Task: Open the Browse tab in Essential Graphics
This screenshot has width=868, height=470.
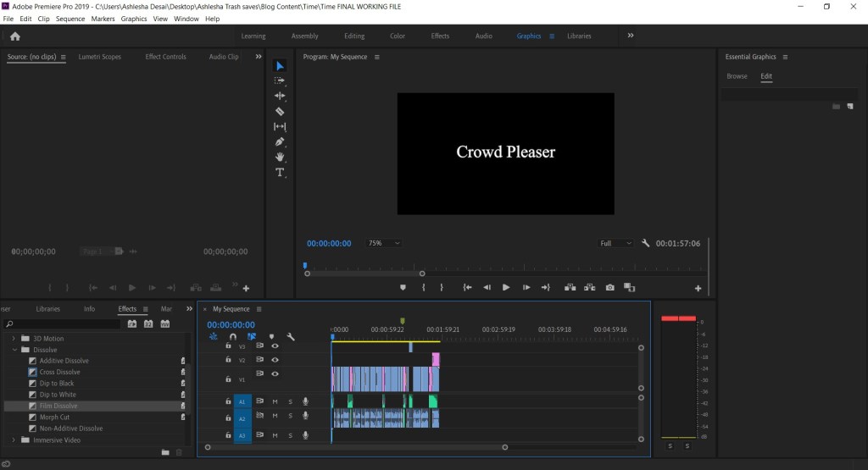Action: [737, 76]
